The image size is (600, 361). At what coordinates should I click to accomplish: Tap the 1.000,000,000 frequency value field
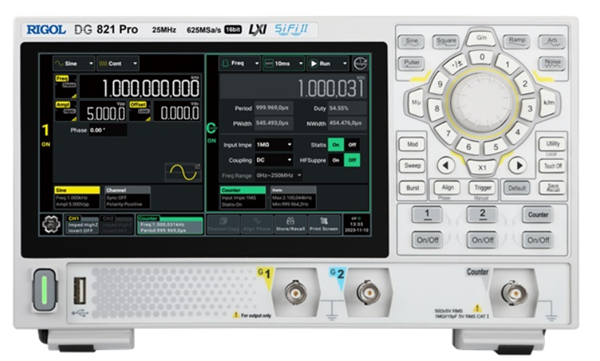point(140,87)
